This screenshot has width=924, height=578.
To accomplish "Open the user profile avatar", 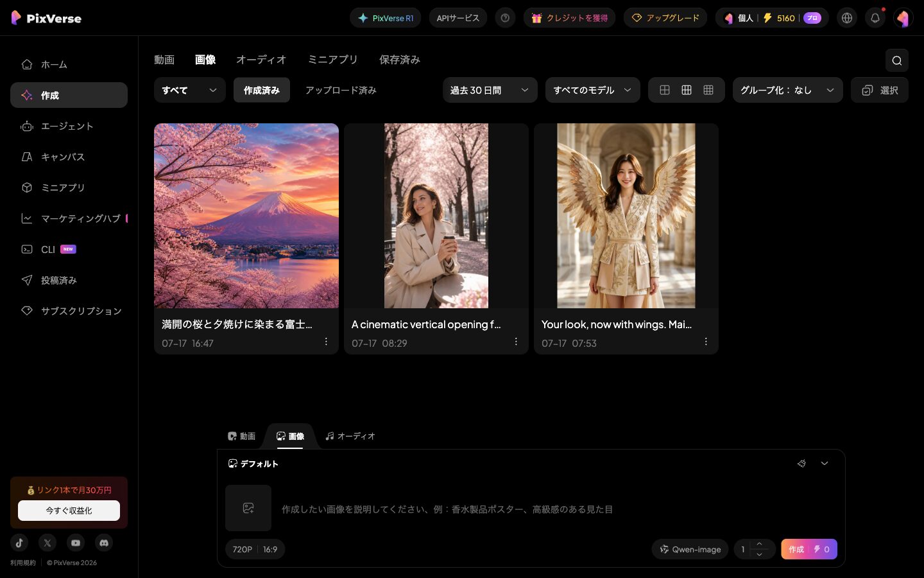I will 903,18.
